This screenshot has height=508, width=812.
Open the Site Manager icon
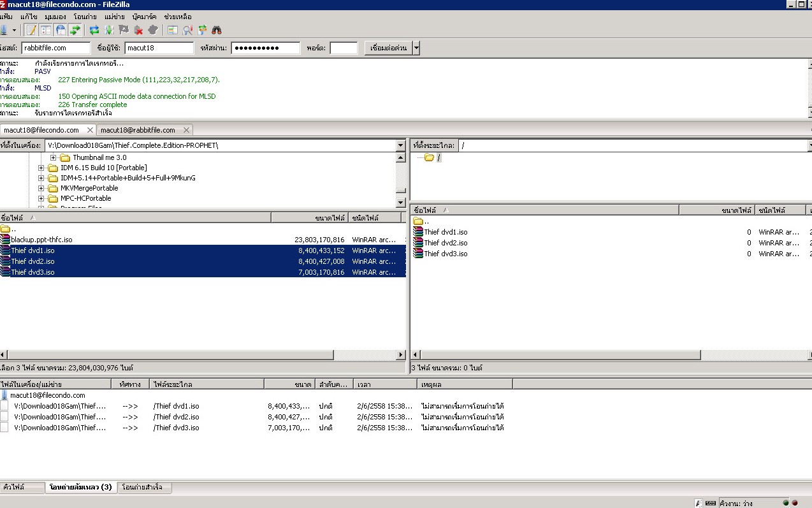click(3, 30)
